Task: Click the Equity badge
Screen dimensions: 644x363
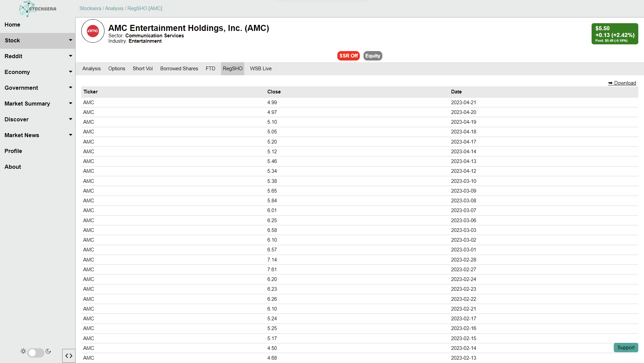Action: pos(373,56)
